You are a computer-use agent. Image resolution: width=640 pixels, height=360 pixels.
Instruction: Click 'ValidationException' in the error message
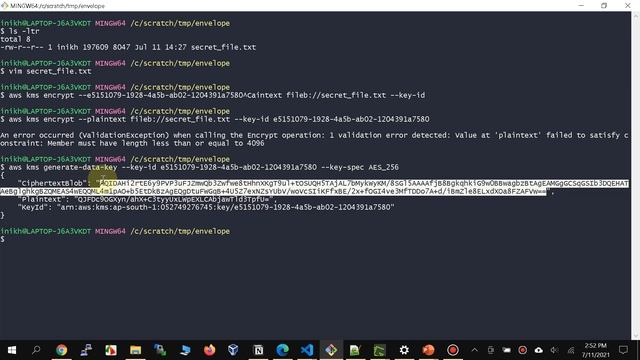(x=125, y=135)
